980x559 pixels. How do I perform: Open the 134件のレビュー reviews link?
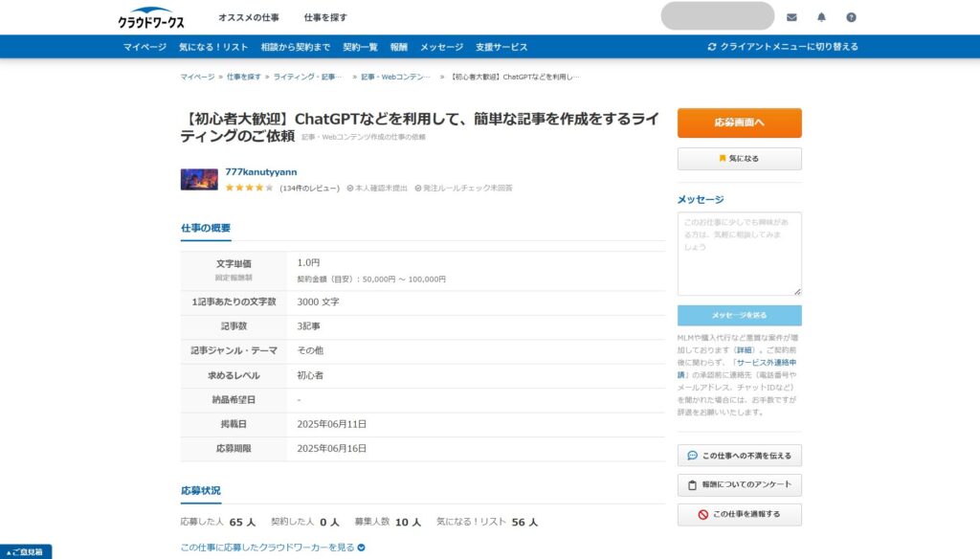(309, 188)
